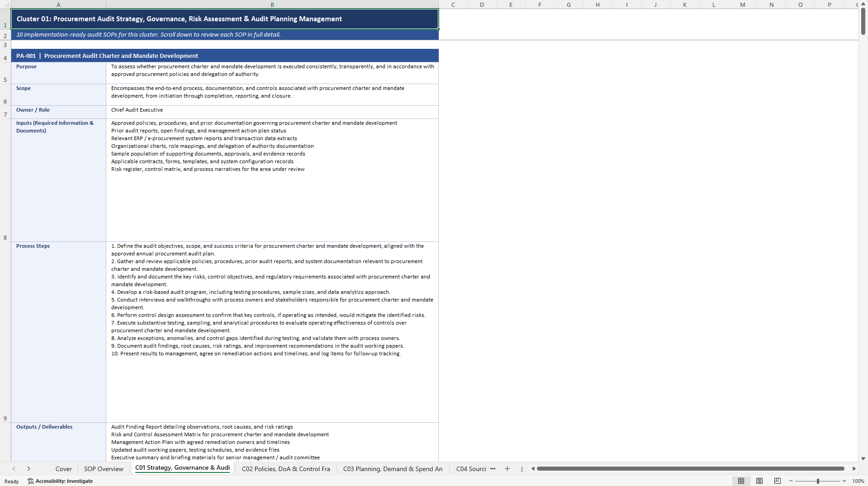
Task: Select the Inputs list cell starting 'Approved policies'
Action: 272,180
